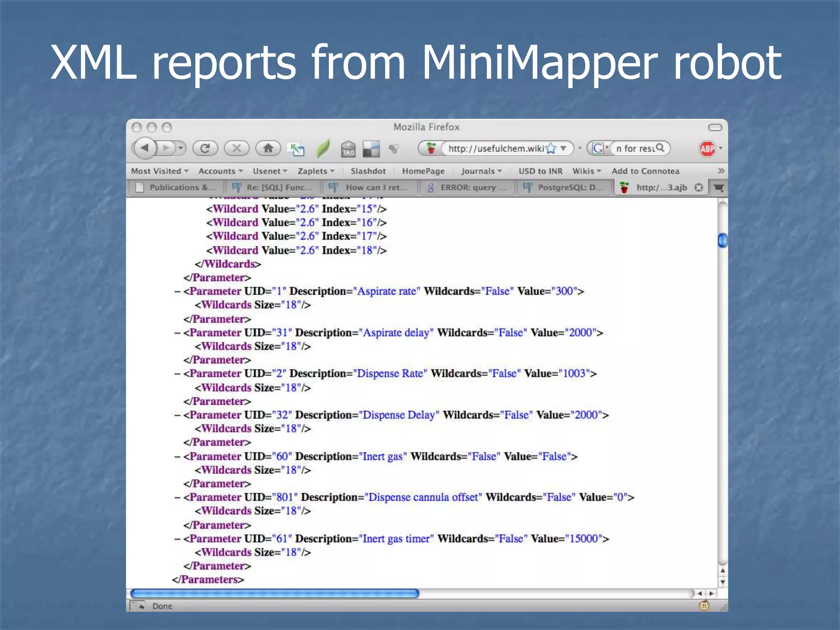Collapse the Inert gas timer Parameter node
Screen dimensions: 840x630
pos(177,539)
